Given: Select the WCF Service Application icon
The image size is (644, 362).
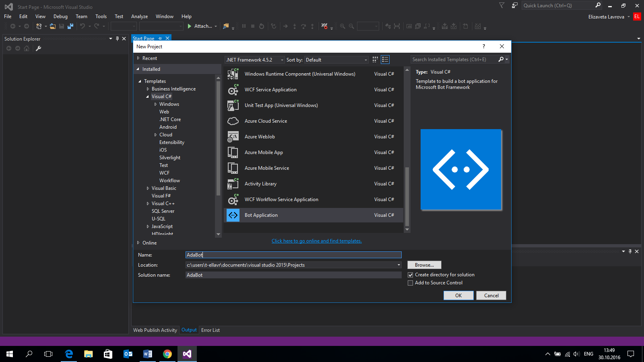Looking at the screenshot, I should click(233, 90).
